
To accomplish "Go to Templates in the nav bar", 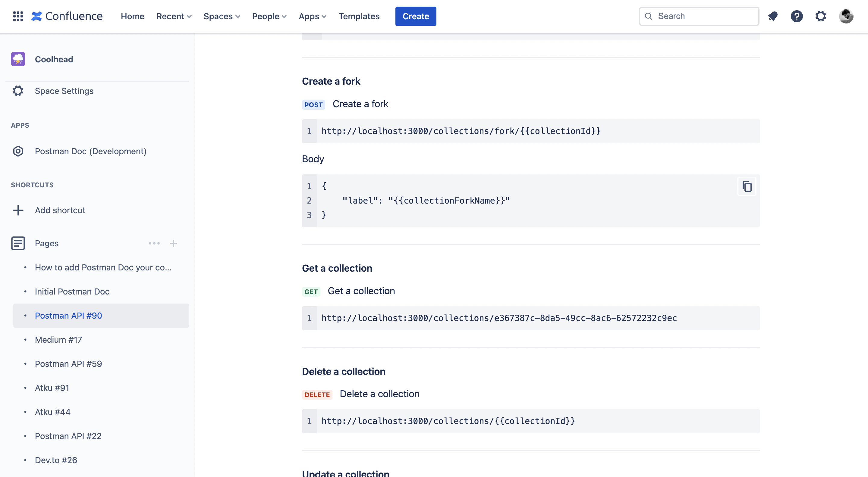I will tap(359, 16).
